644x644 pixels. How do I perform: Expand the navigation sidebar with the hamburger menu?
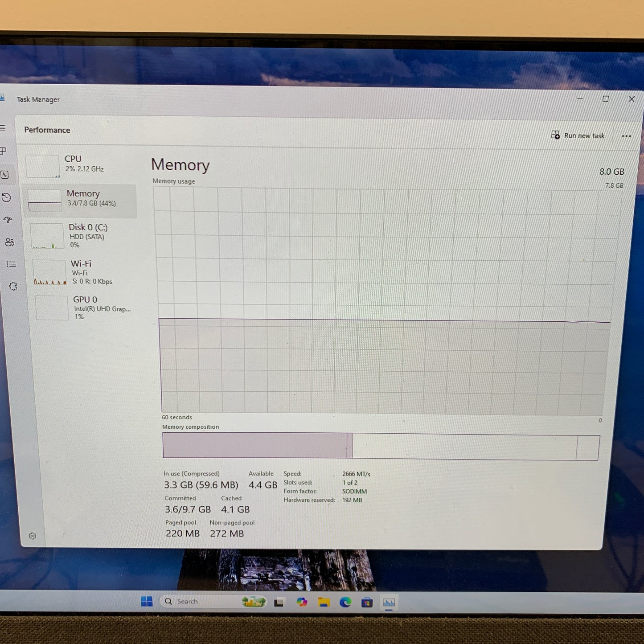click(4, 128)
